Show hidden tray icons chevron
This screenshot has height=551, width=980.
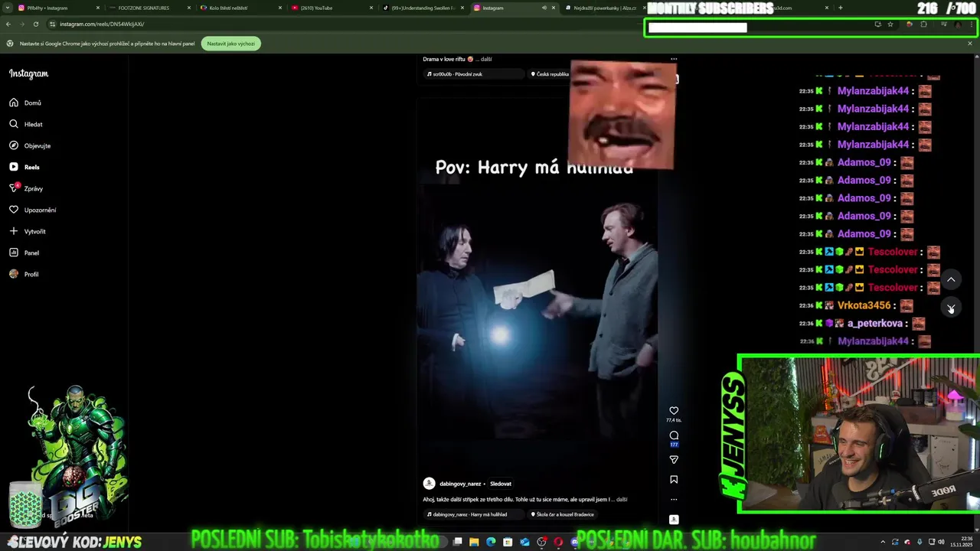[882, 542]
